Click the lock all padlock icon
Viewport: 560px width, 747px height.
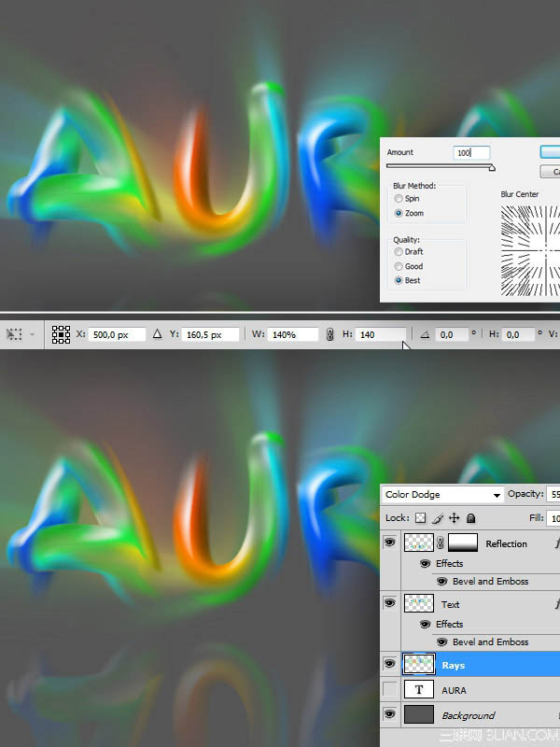471,518
